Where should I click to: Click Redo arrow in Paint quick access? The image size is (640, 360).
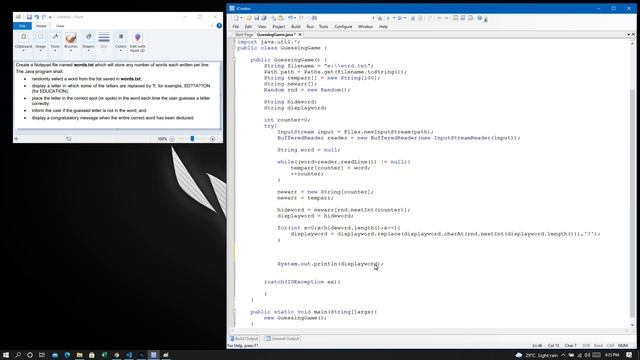point(44,17)
